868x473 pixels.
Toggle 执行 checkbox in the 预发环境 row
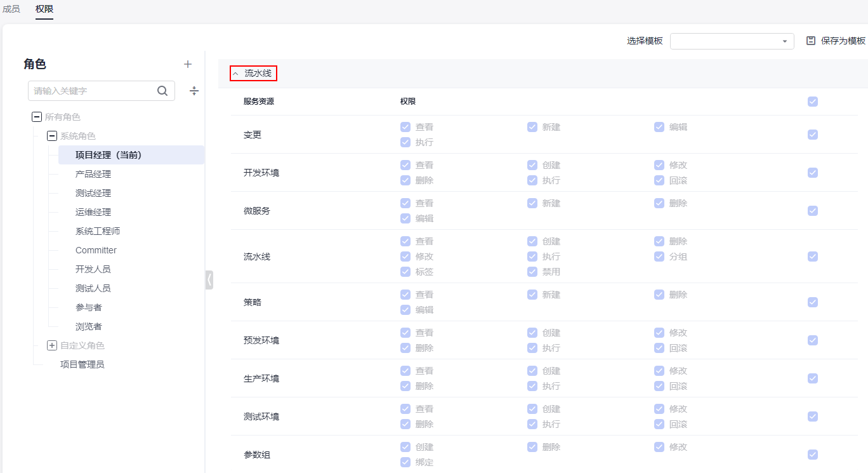(532, 348)
